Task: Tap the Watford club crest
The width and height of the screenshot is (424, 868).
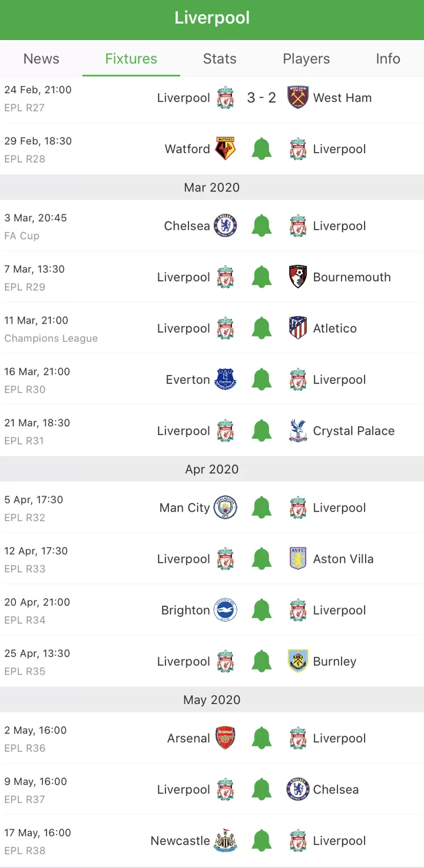Action: click(226, 149)
